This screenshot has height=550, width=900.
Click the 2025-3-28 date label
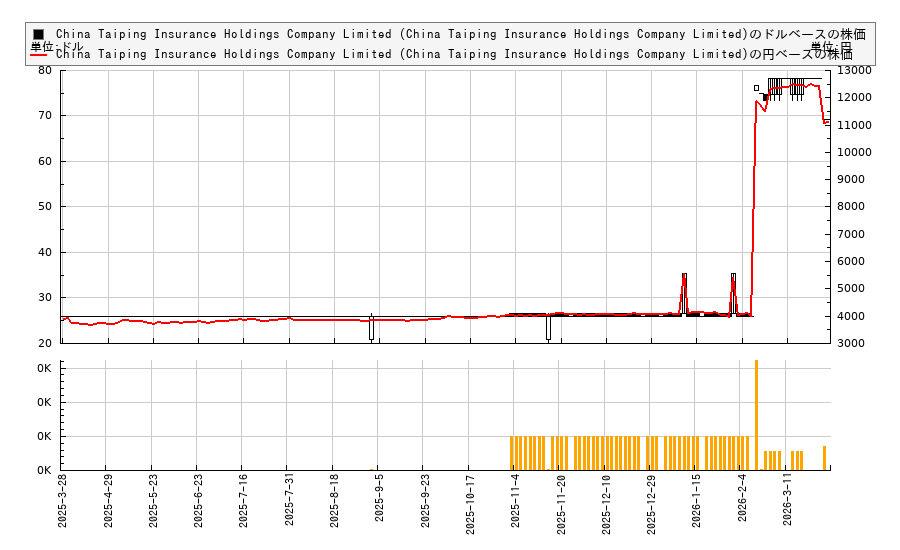62,501
